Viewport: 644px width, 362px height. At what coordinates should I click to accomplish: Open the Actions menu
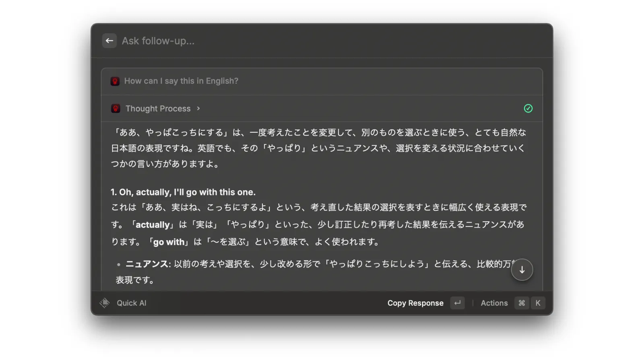(x=494, y=303)
